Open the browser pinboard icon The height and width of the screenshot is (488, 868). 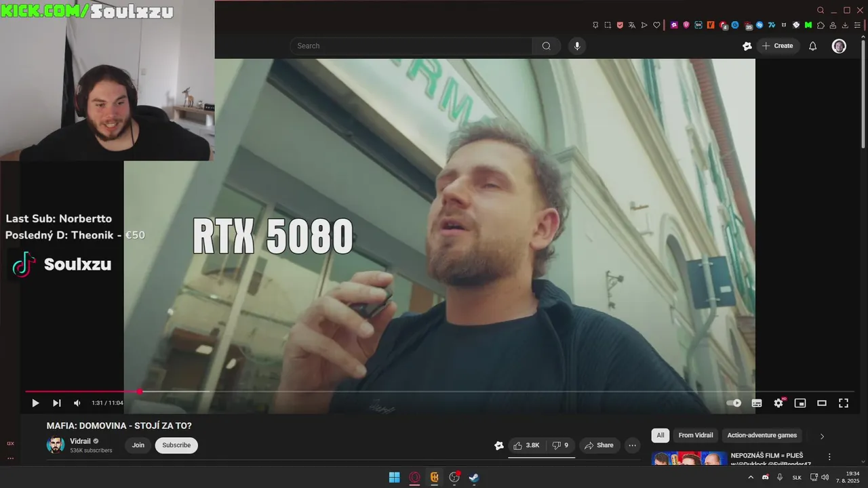point(595,25)
